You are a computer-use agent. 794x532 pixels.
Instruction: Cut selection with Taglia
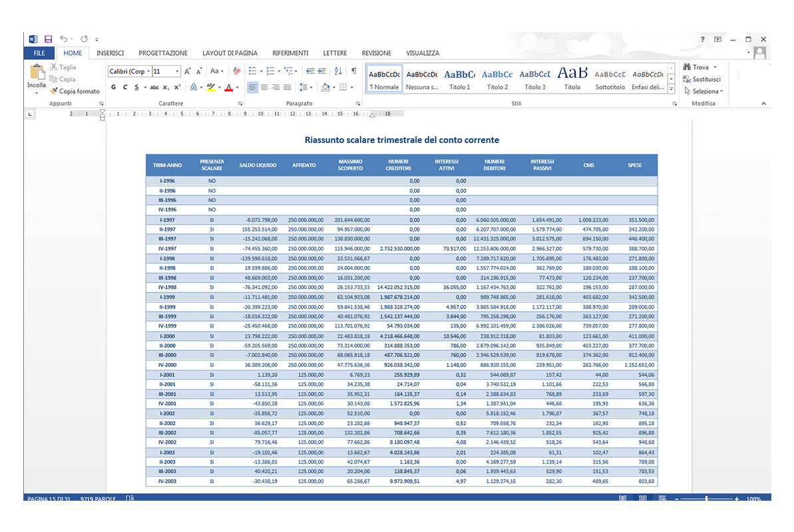[x=63, y=66]
